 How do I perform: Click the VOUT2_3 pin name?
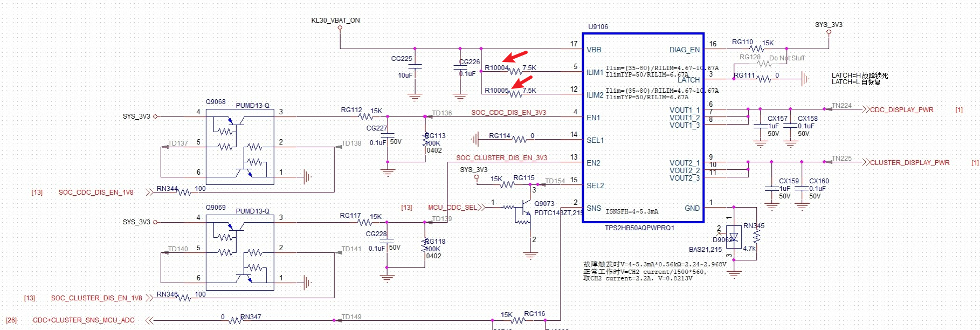[685, 178]
